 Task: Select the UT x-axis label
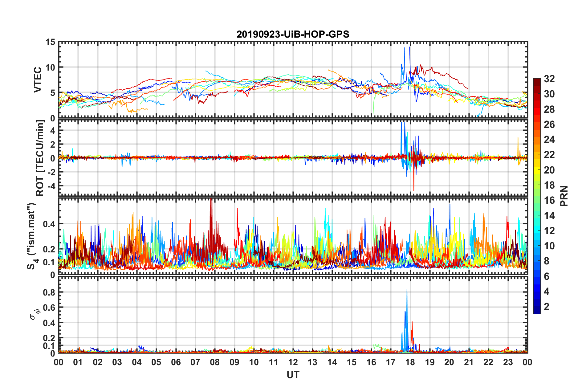(293, 375)
